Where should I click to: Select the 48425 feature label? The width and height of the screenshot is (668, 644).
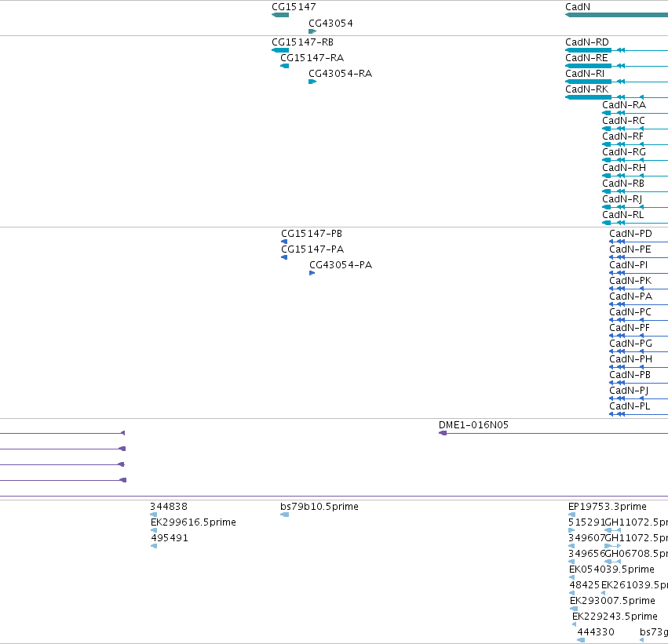pos(585,586)
